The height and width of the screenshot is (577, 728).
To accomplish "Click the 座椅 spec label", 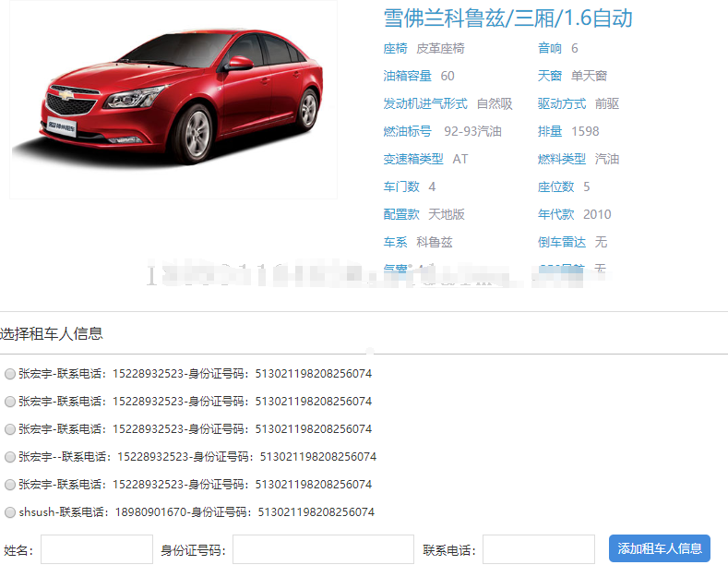I will point(395,48).
